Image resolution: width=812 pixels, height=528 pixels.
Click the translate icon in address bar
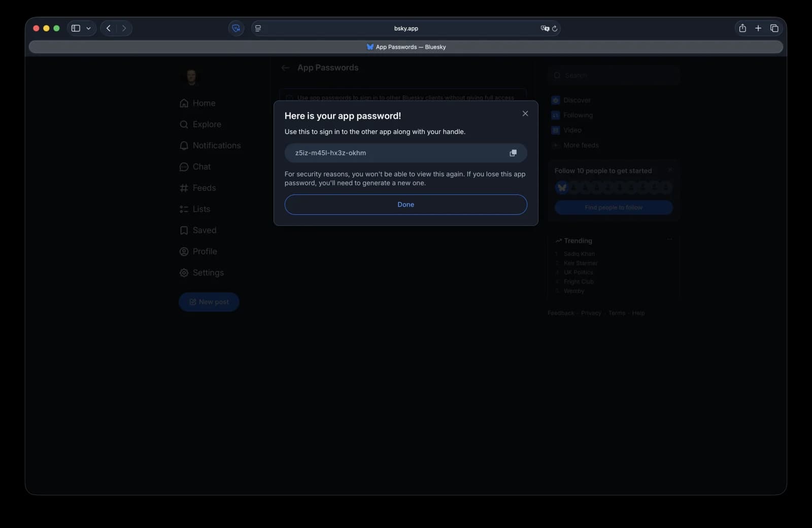[545, 28]
